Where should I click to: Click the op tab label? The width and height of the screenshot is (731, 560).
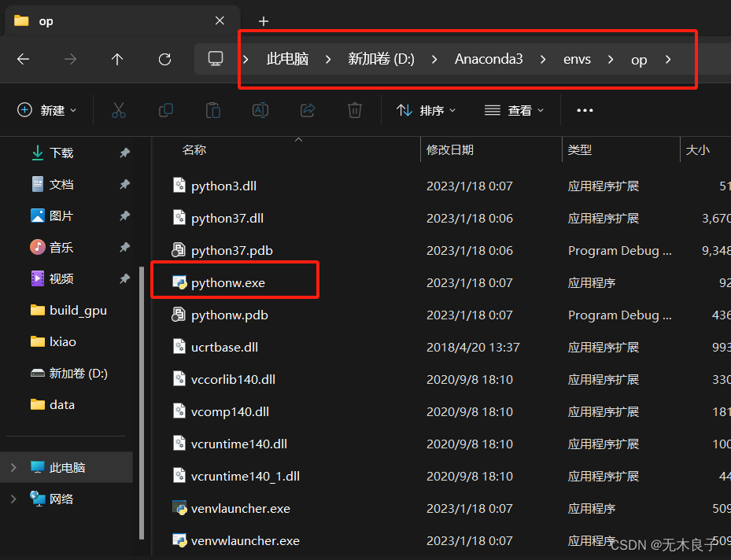pyautogui.click(x=44, y=21)
